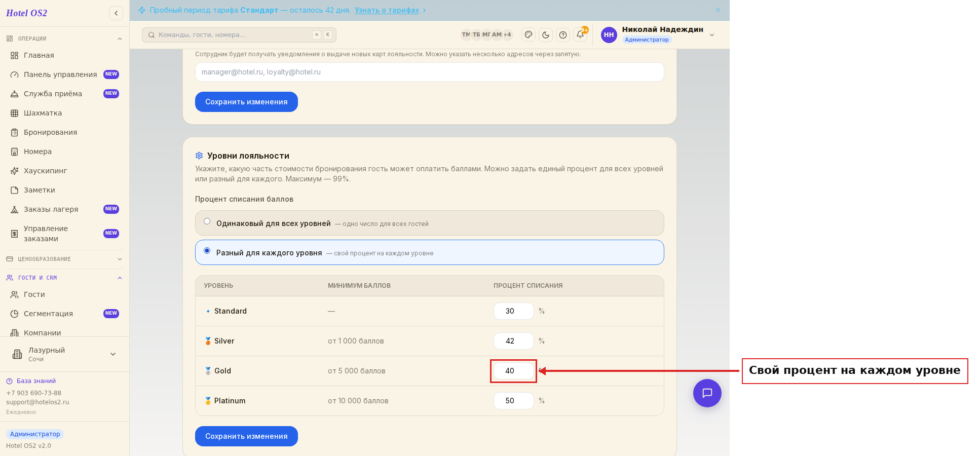This screenshot has height=456, width=980.
Task: Open the color theme palette icon
Action: click(x=529, y=35)
